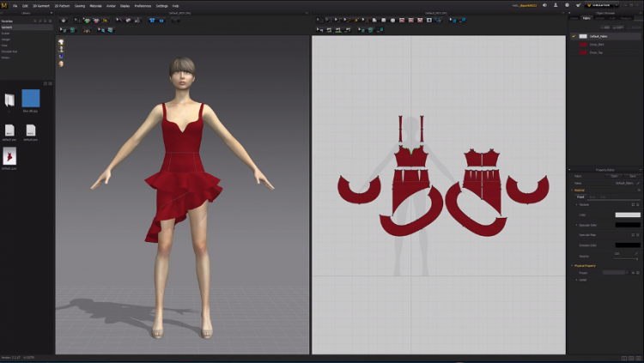Click the Marvelous Designer logo icon
This screenshot has height=363, width=644.
pos(5,5)
